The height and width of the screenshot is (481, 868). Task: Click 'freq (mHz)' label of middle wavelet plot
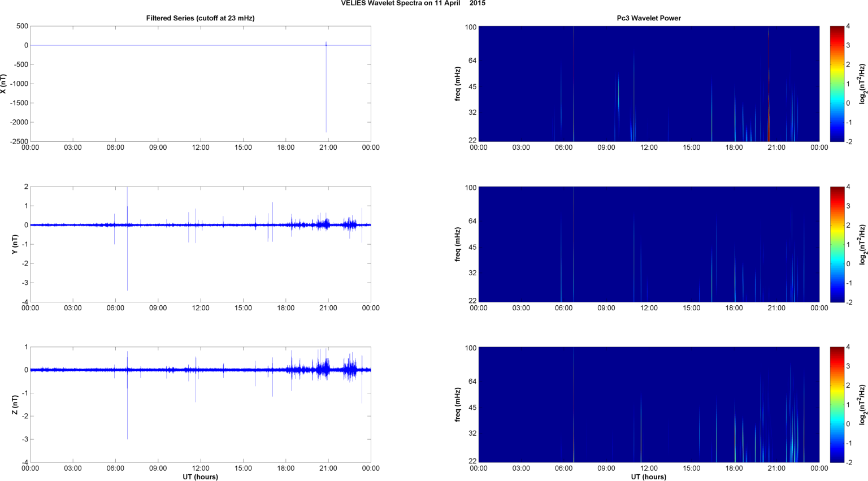coord(458,244)
